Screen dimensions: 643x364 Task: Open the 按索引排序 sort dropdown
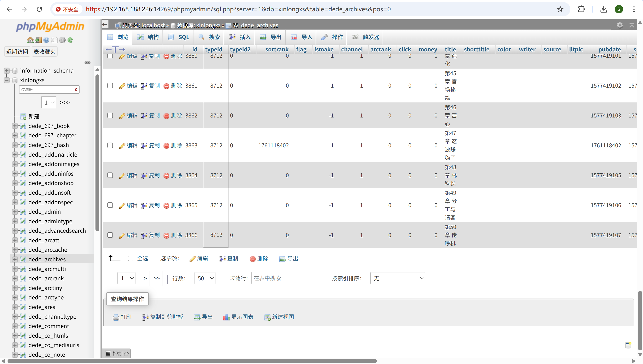coord(397,278)
